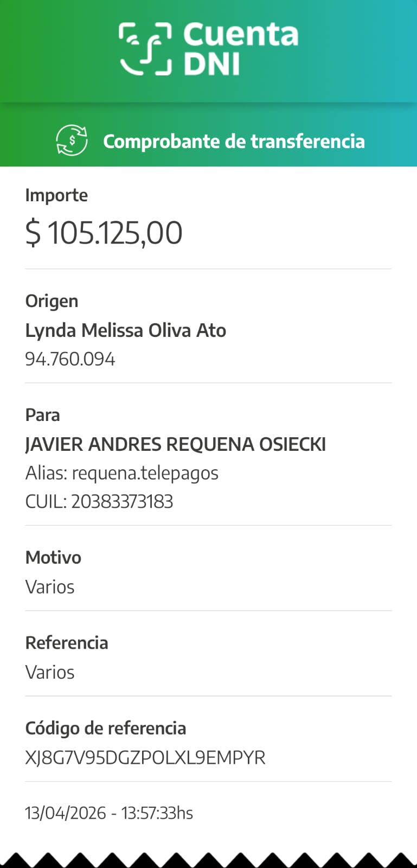Select recipient Javier Andres Requena Osiecki
The height and width of the screenshot is (868, 417).
(x=175, y=444)
